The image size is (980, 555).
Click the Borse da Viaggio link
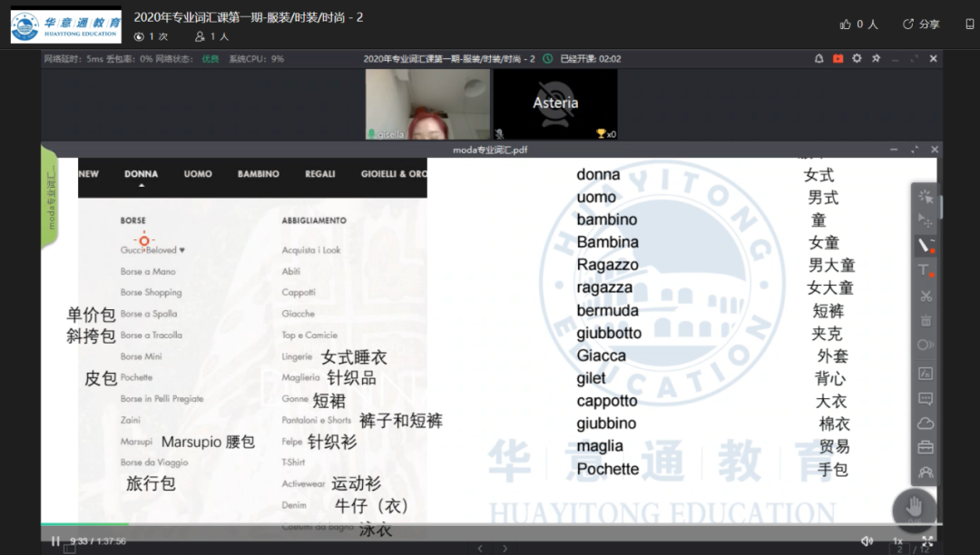(153, 462)
